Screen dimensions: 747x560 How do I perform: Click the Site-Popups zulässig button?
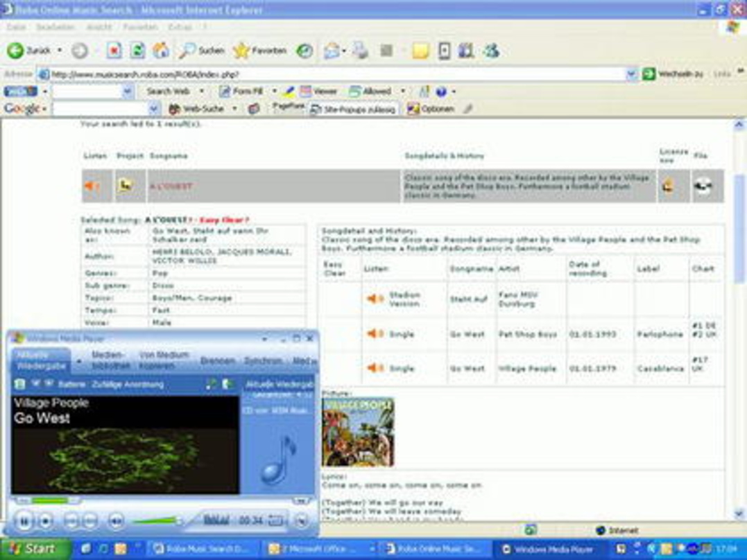pos(352,110)
